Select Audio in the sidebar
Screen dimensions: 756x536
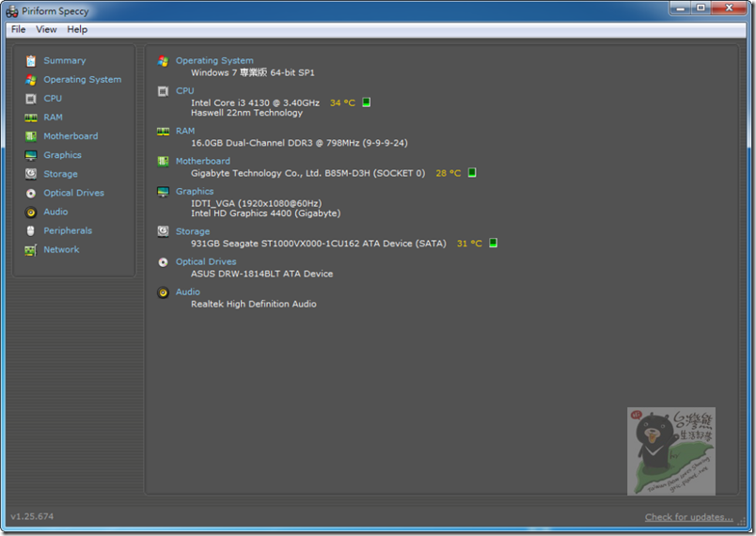click(x=55, y=212)
